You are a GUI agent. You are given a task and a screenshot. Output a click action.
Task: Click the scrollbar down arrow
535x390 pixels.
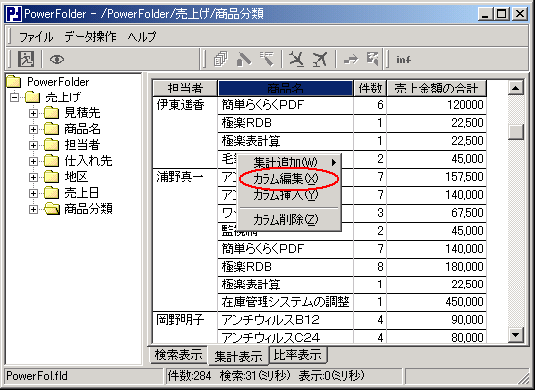coord(516,335)
